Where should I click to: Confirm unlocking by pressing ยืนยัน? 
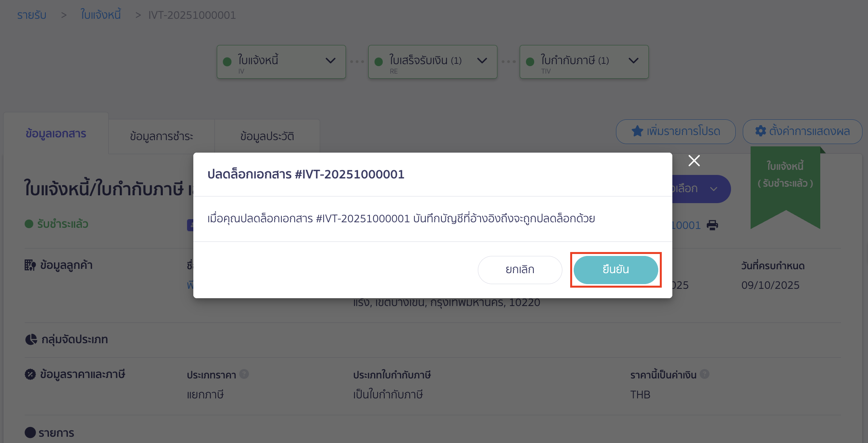tap(615, 270)
